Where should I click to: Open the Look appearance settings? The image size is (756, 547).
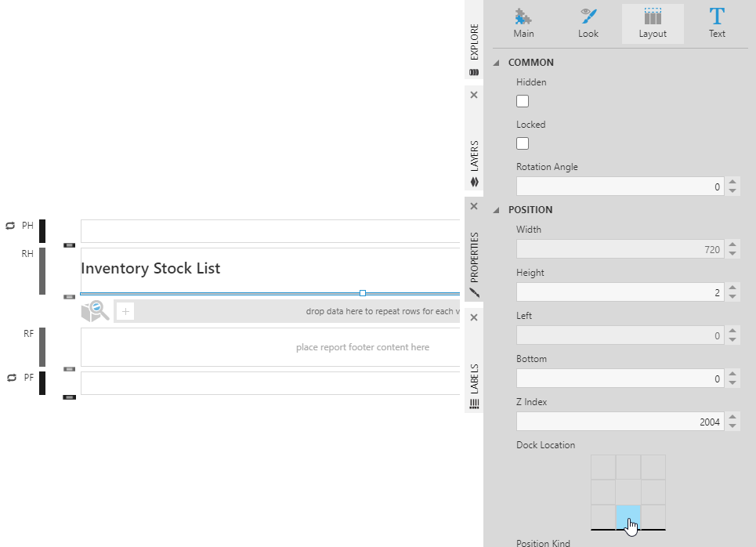click(588, 23)
